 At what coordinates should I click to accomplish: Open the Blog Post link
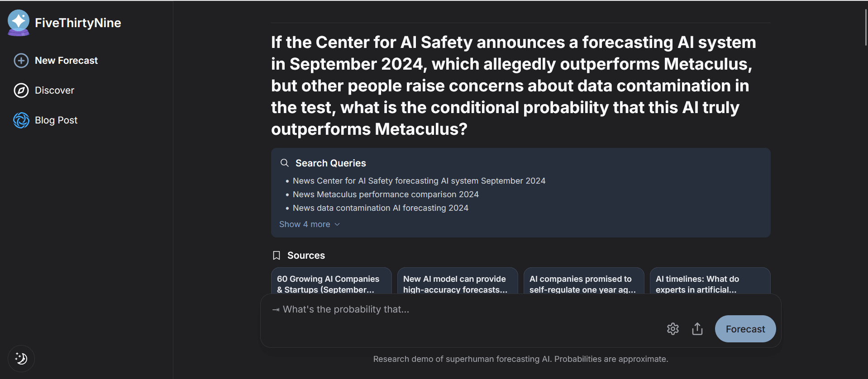56,120
